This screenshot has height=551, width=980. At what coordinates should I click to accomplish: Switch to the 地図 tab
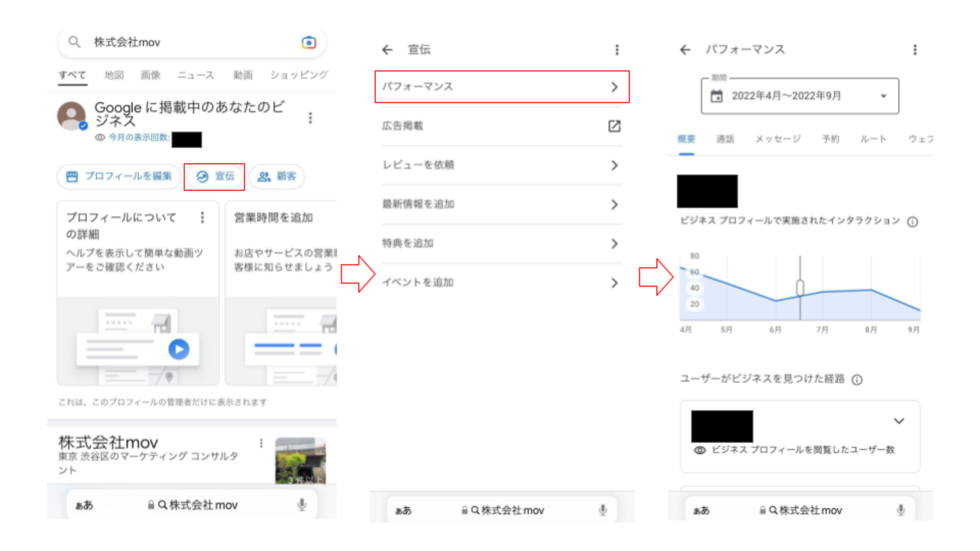(114, 75)
